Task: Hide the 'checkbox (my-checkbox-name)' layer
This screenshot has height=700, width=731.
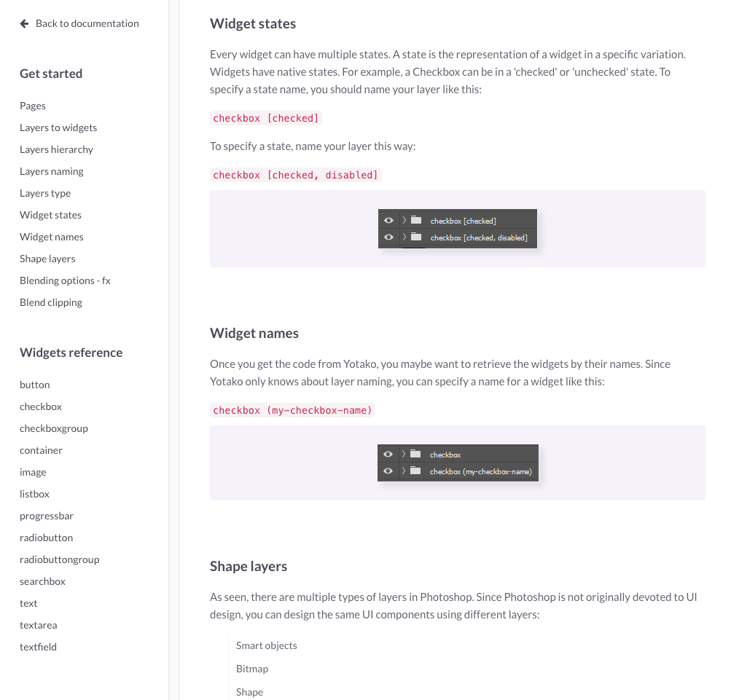Action: pos(388,471)
